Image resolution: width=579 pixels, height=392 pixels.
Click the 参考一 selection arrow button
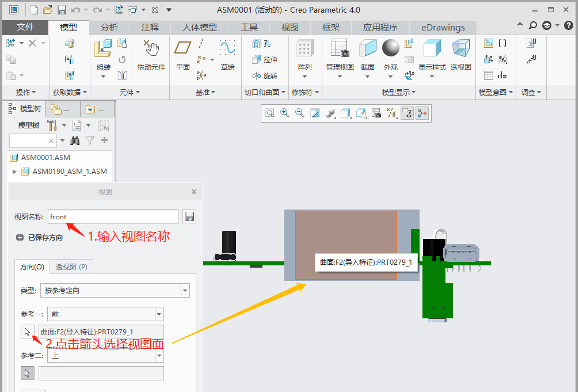(27, 332)
